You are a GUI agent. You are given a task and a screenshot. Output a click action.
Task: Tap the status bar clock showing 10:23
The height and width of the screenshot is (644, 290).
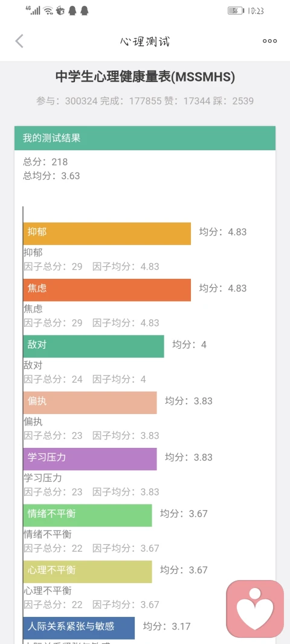point(256,11)
